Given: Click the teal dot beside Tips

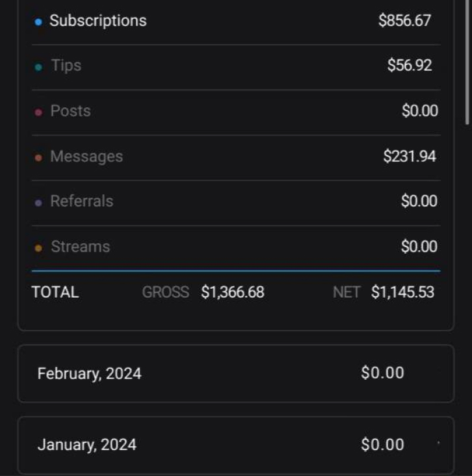Looking at the screenshot, I should (x=38, y=66).
